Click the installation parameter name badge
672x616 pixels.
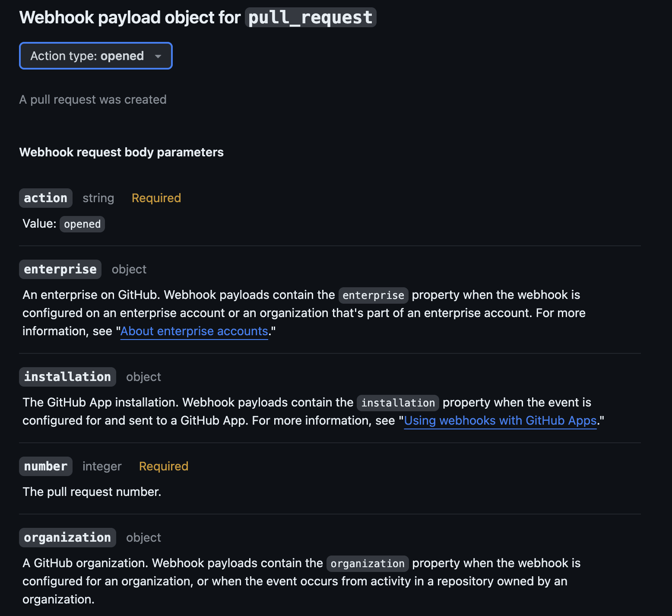tap(67, 377)
